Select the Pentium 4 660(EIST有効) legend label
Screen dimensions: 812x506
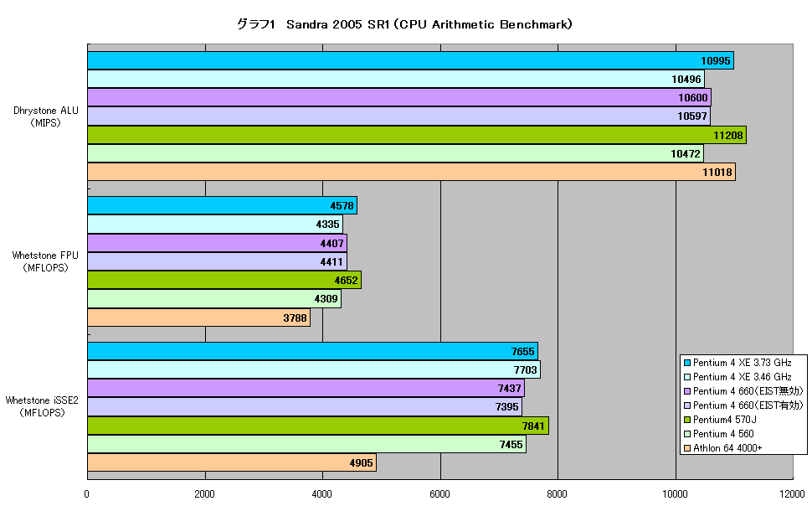[x=748, y=405]
